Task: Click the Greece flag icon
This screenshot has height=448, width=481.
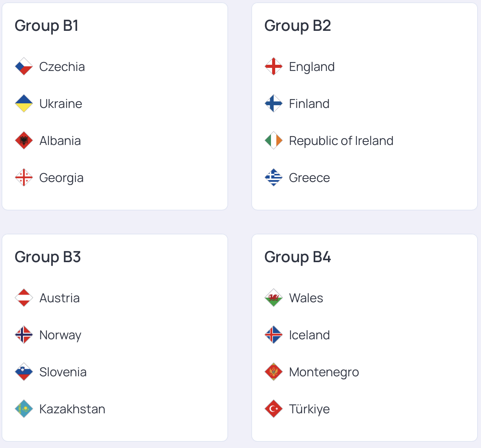Action: 274,178
